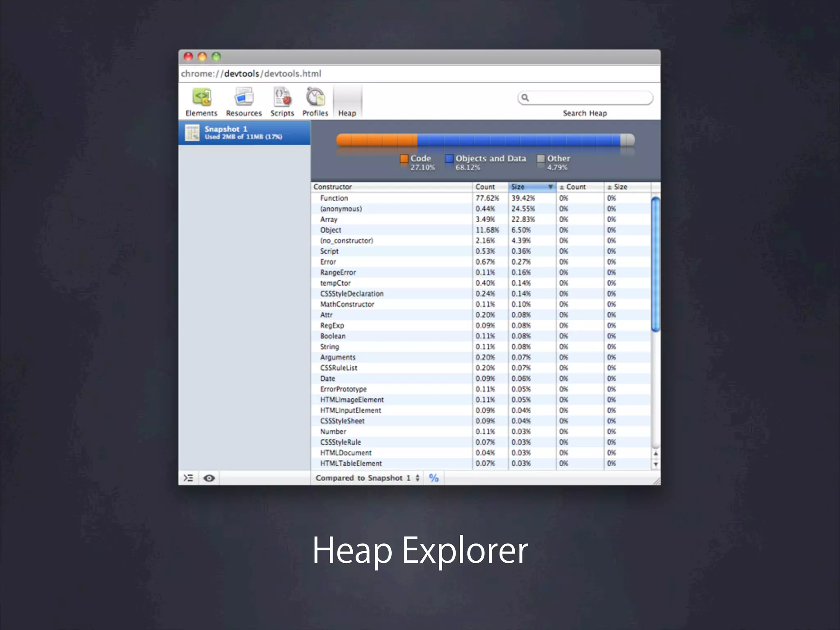This screenshot has height=630, width=840.
Task: Click the yellow window minimize button
Action: pos(202,57)
